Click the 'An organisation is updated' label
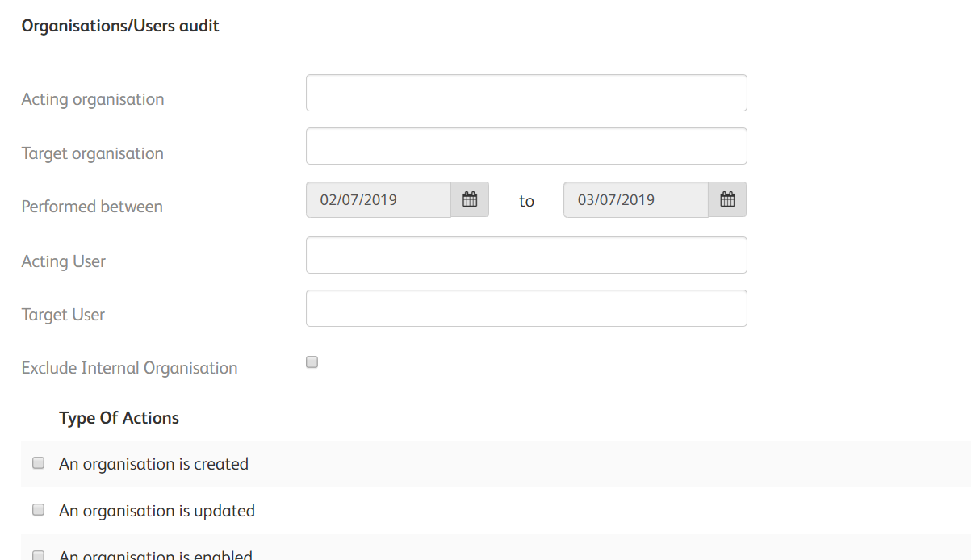This screenshot has width=971, height=560. click(x=157, y=511)
